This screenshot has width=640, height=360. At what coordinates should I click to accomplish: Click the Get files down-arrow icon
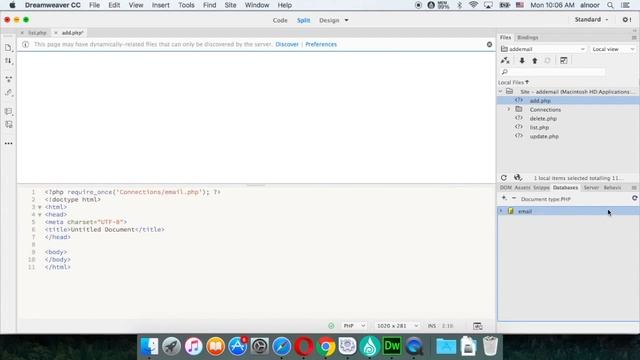pyautogui.click(x=522, y=60)
